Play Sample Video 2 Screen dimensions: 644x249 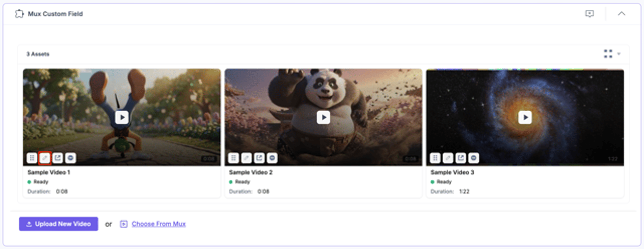click(323, 117)
